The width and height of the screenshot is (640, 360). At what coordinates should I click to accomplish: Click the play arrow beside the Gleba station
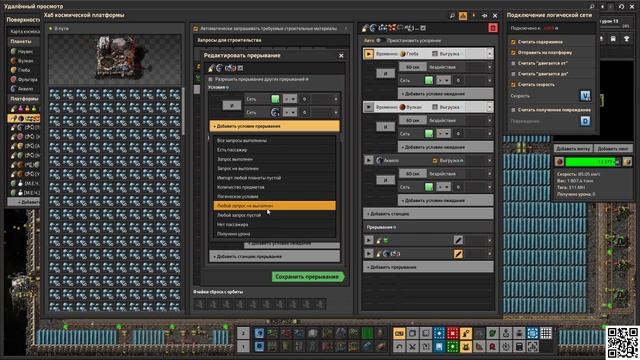click(369, 53)
